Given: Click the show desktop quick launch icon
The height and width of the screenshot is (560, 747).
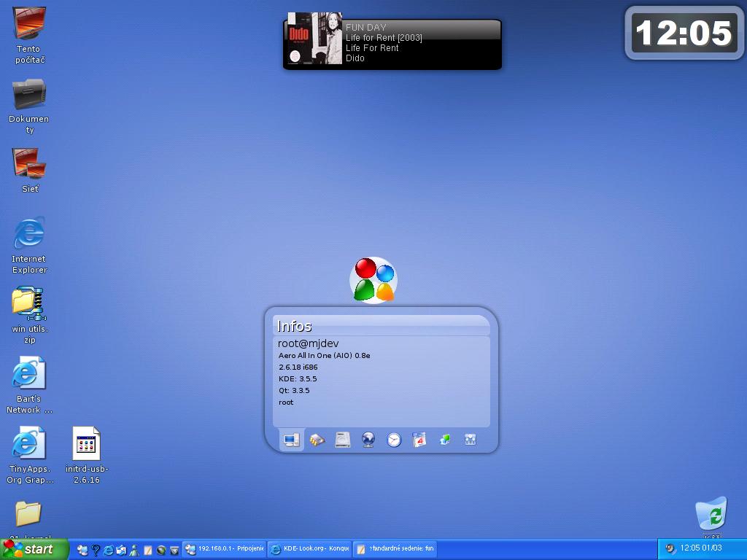Looking at the screenshot, I should pyautogui.click(x=82, y=550).
